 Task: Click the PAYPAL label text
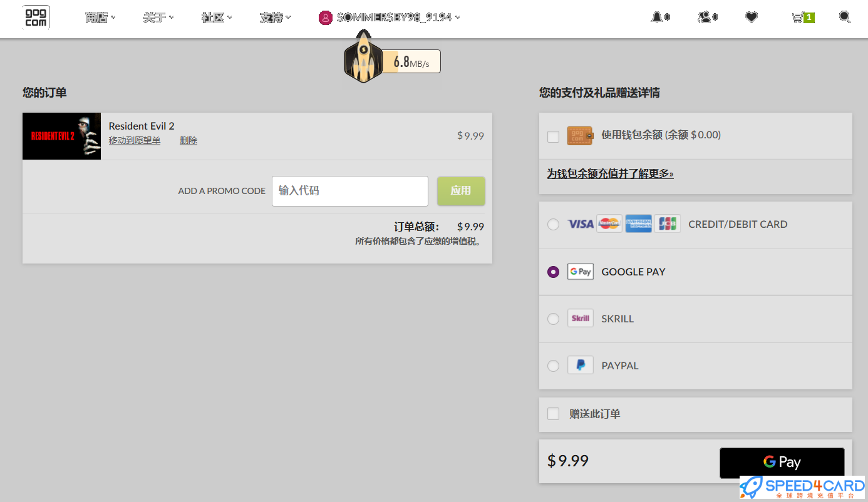pyautogui.click(x=620, y=366)
